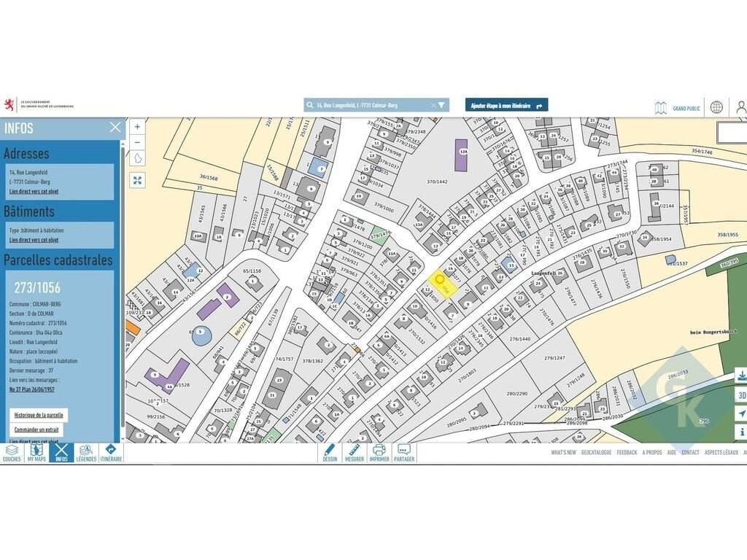The width and height of the screenshot is (747, 560).
Task: Zoom out with the minus button
Action: [137, 141]
